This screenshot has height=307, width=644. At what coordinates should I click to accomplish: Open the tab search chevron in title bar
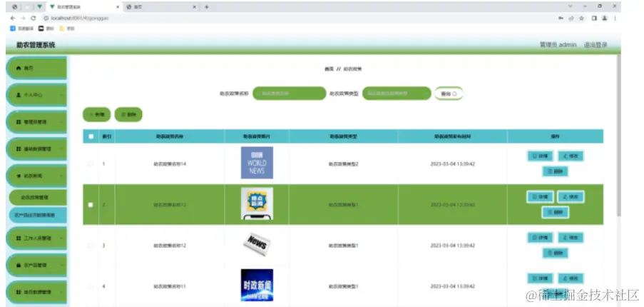[x=571, y=6]
